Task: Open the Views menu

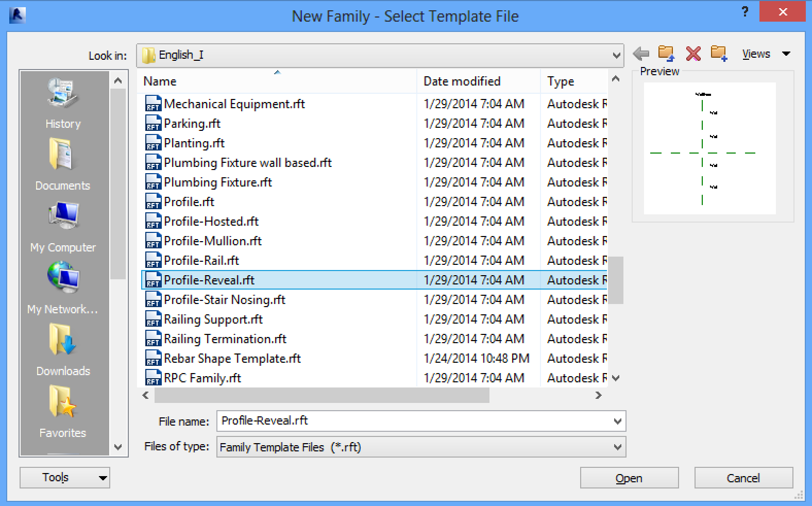Action: pos(765,54)
